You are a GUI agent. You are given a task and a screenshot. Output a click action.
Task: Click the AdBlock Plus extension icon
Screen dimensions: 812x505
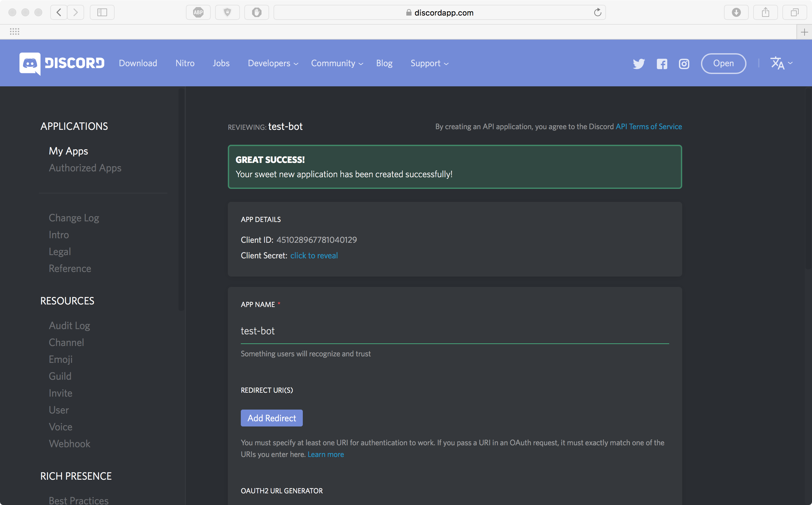pos(198,13)
